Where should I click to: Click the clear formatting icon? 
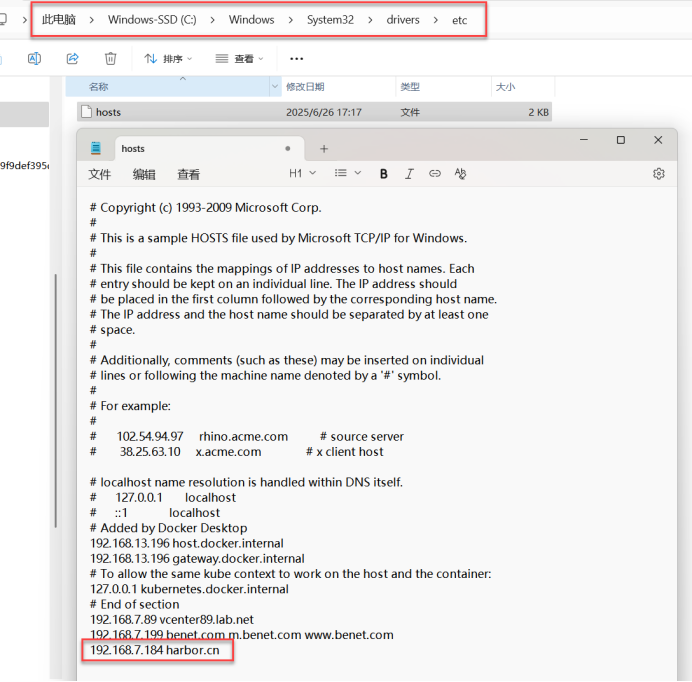coord(460,173)
